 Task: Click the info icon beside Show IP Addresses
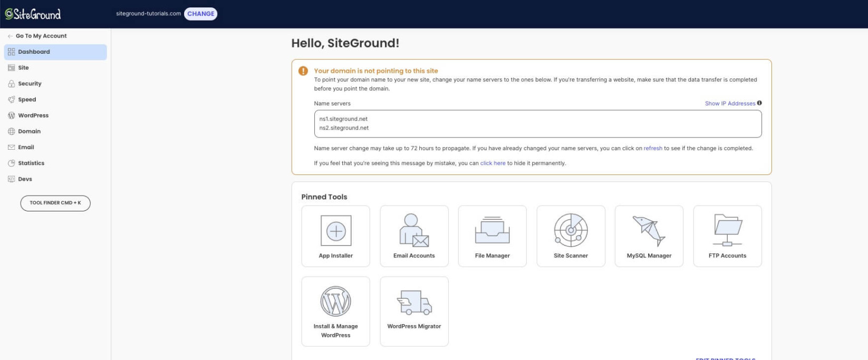click(x=759, y=103)
